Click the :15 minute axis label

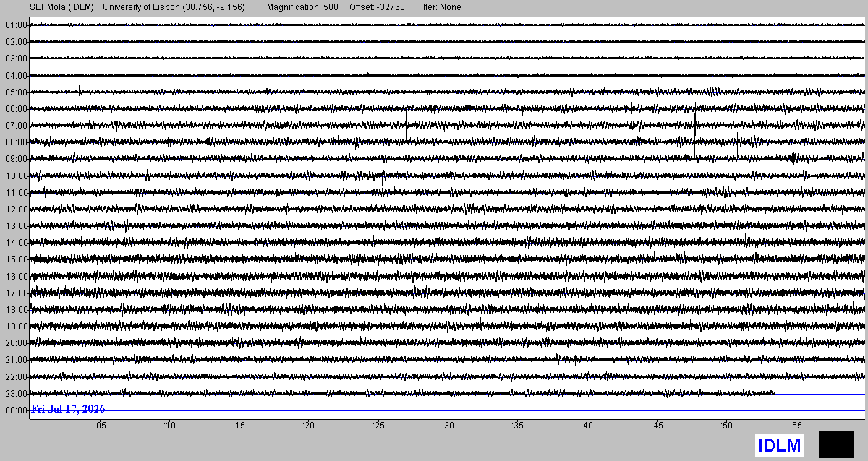pos(238,426)
